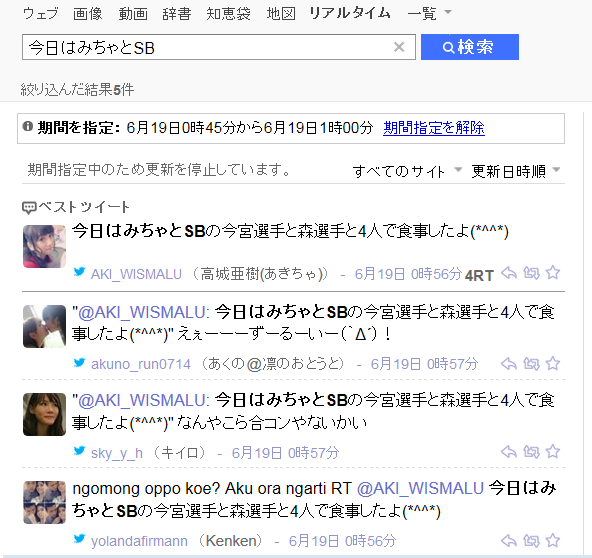
Task: Reply to akuno_run0714's tweet
Action: 509,364
